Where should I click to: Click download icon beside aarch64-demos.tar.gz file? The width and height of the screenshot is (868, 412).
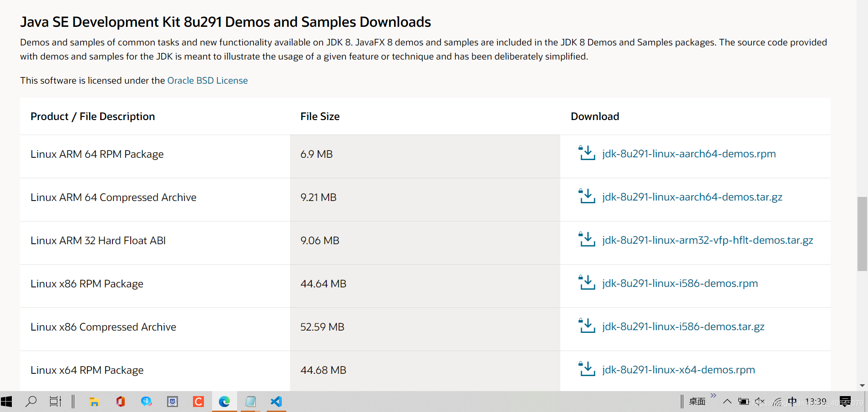587,196
